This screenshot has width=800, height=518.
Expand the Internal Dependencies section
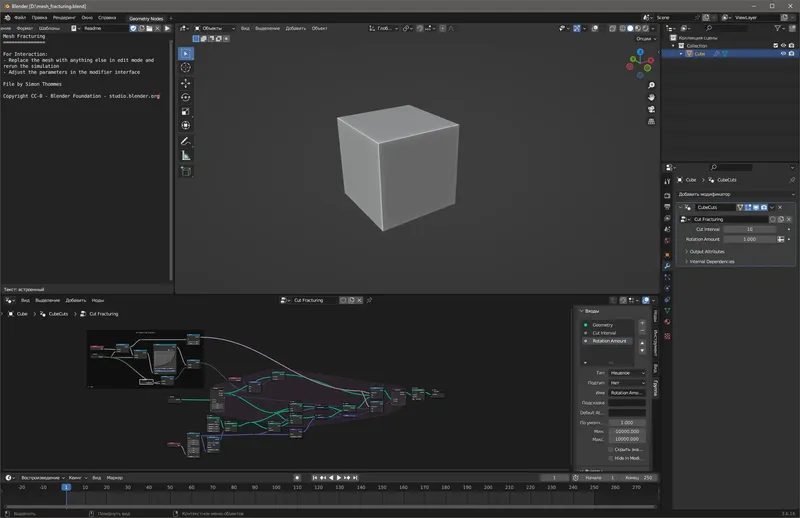click(712, 262)
